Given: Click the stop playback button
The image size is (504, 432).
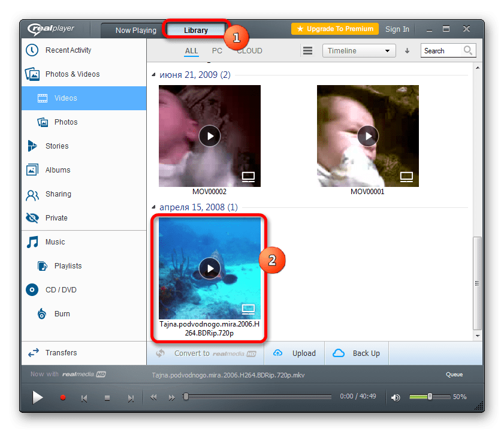Looking at the screenshot, I should click(107, 398).
